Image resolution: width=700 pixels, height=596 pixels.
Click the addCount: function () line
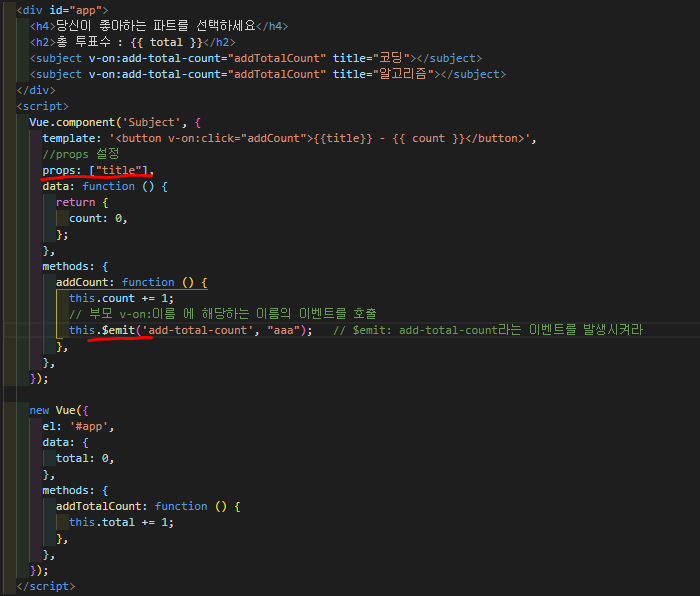tap(131, 282)
